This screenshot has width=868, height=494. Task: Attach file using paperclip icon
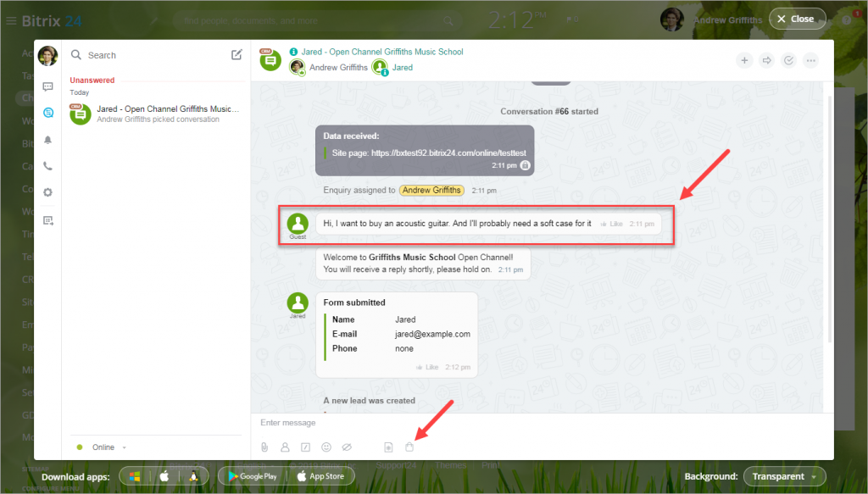pyautogui.click(x=264, y=447)
